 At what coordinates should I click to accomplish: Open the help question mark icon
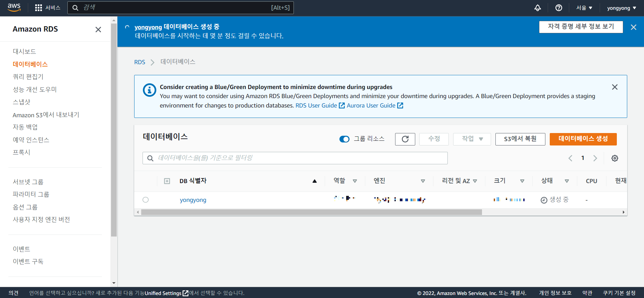tap(559, 8)
